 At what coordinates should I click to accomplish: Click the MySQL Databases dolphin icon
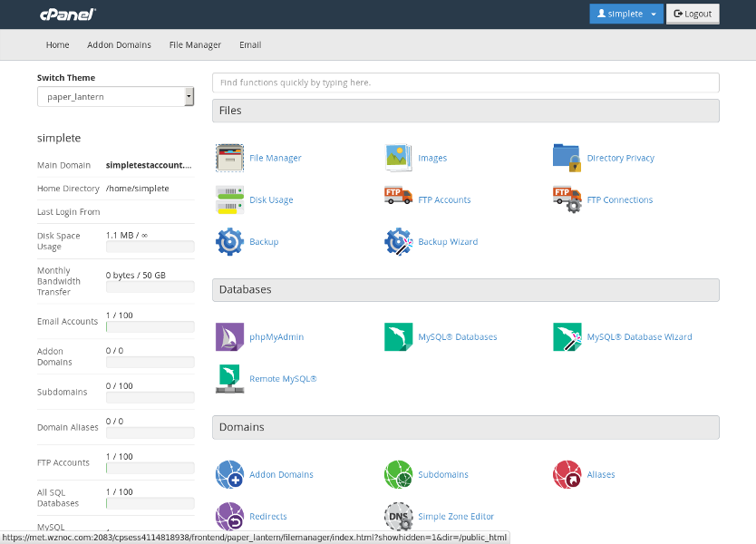(x=398, y=336)
